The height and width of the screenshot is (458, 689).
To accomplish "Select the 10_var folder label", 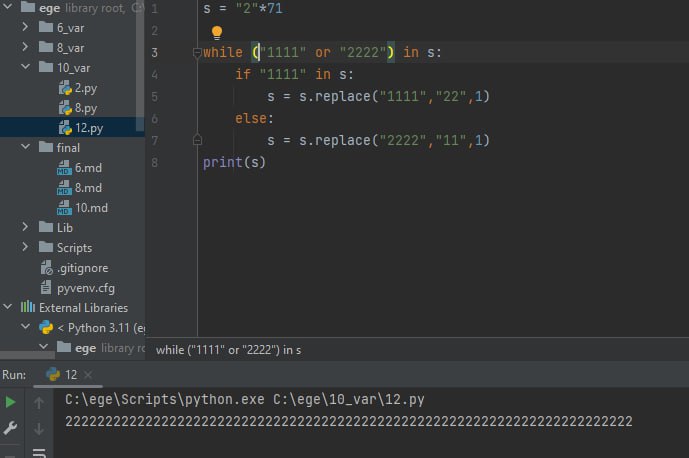I will pos(73,68).
